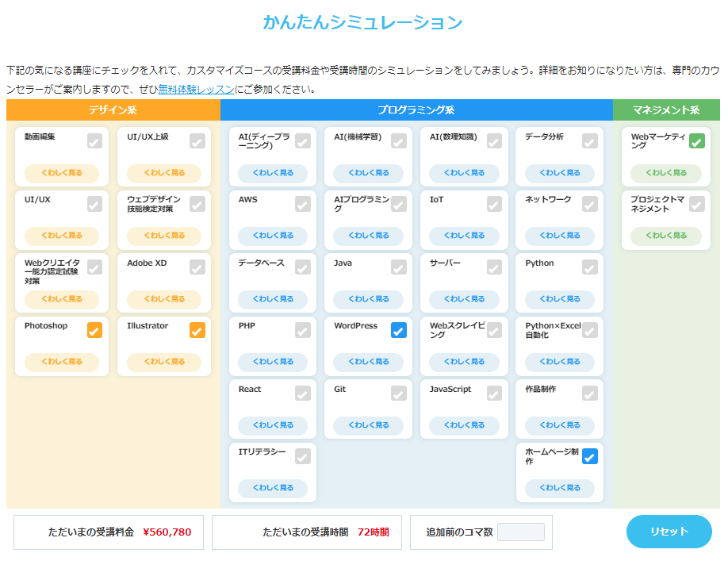728x580 pixels.
Task: Uncheck the Webマーケティング checkbox
Action: pos(697,140)
